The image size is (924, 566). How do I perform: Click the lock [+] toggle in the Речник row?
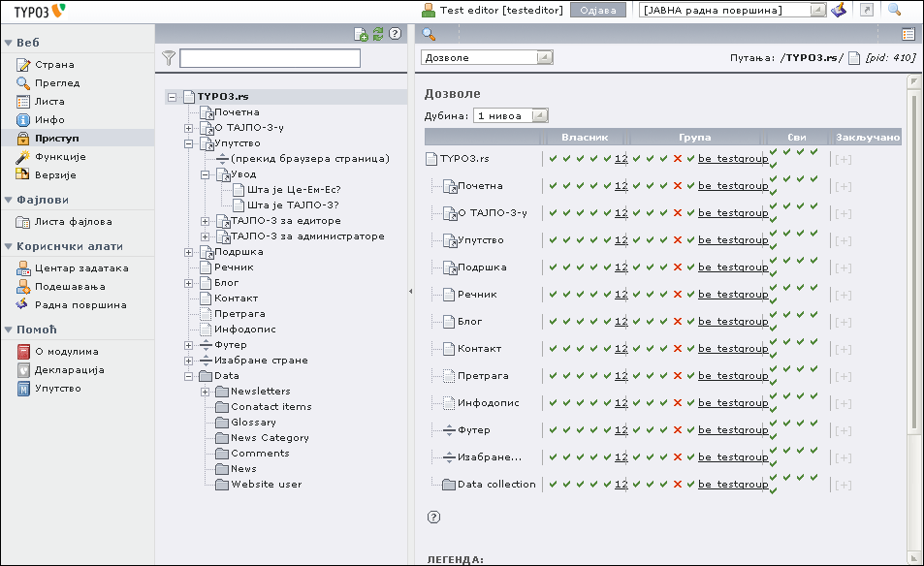click(x=844, y=295)
